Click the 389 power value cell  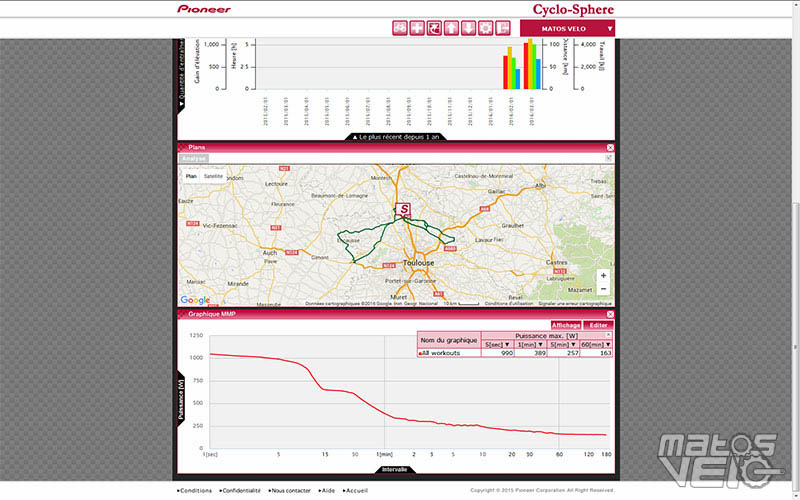pyautogui.click(x=531, y=353)
